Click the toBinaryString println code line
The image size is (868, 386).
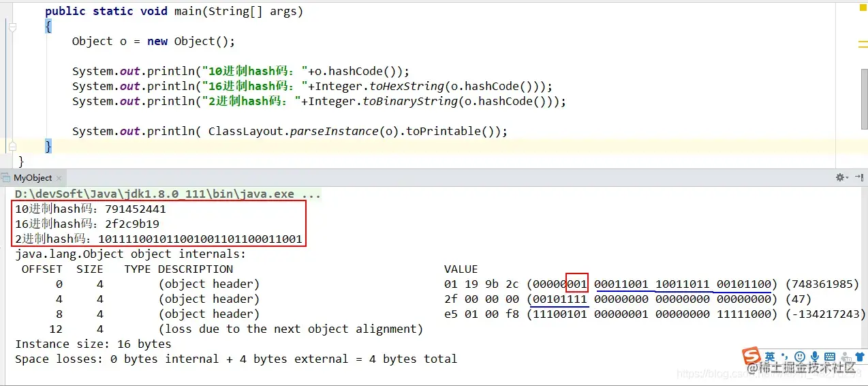pyautogui.click(x=319, y=102)
